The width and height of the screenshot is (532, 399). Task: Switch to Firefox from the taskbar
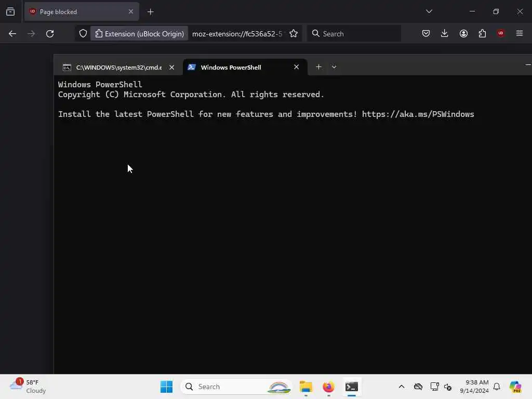[328, 387]
